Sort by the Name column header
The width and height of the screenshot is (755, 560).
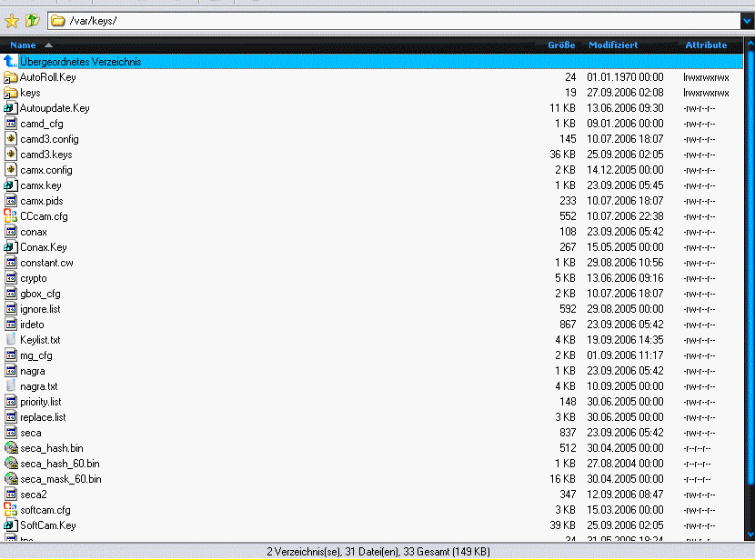pyautogui.click(x=23, y=45)
